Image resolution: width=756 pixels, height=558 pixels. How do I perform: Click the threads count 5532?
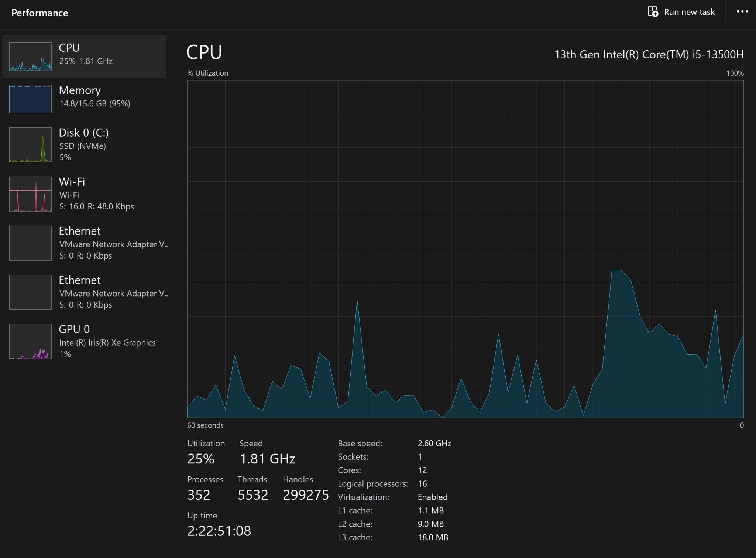coord(253,495)
